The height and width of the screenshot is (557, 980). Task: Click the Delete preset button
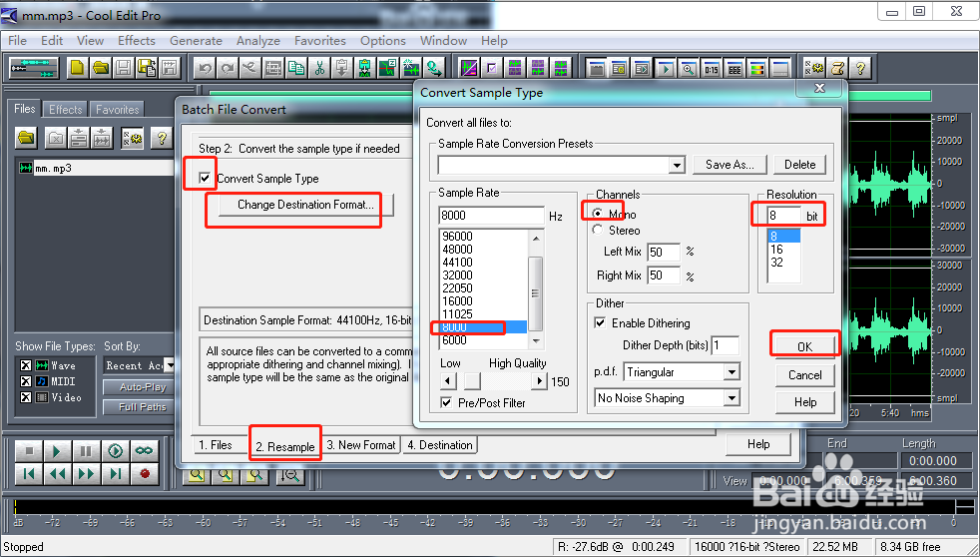coord(800,165)
